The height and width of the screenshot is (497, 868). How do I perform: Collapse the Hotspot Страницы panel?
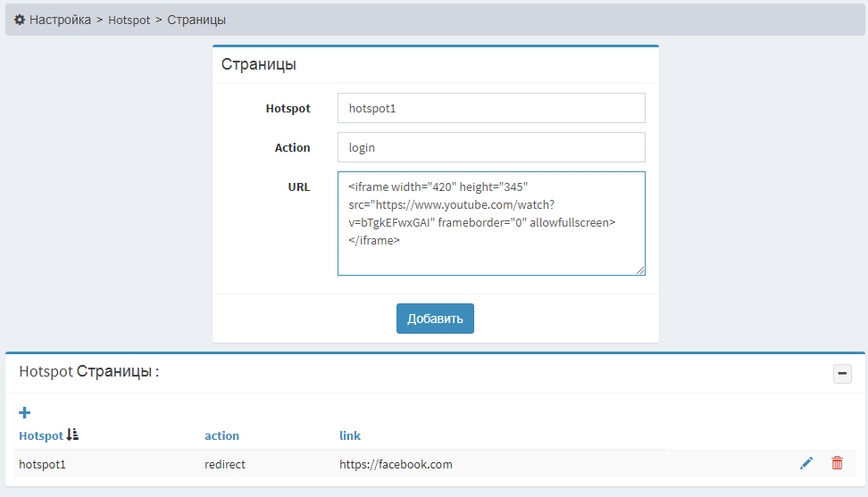(x=842, y=374)
